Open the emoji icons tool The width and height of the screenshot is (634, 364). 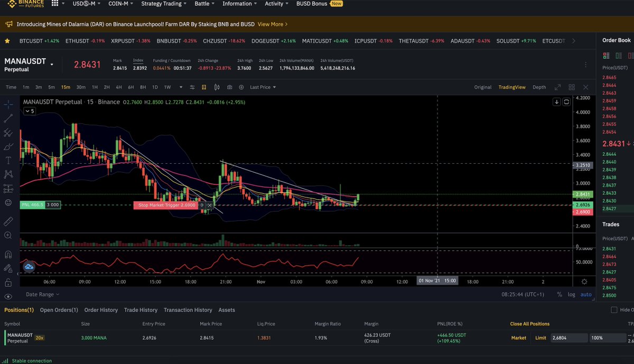point(8,202)
